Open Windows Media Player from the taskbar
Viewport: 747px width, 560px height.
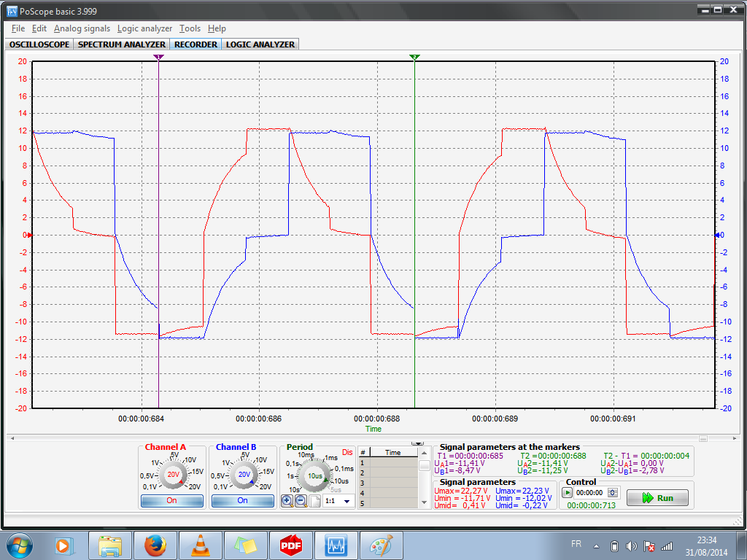point(63,545)
